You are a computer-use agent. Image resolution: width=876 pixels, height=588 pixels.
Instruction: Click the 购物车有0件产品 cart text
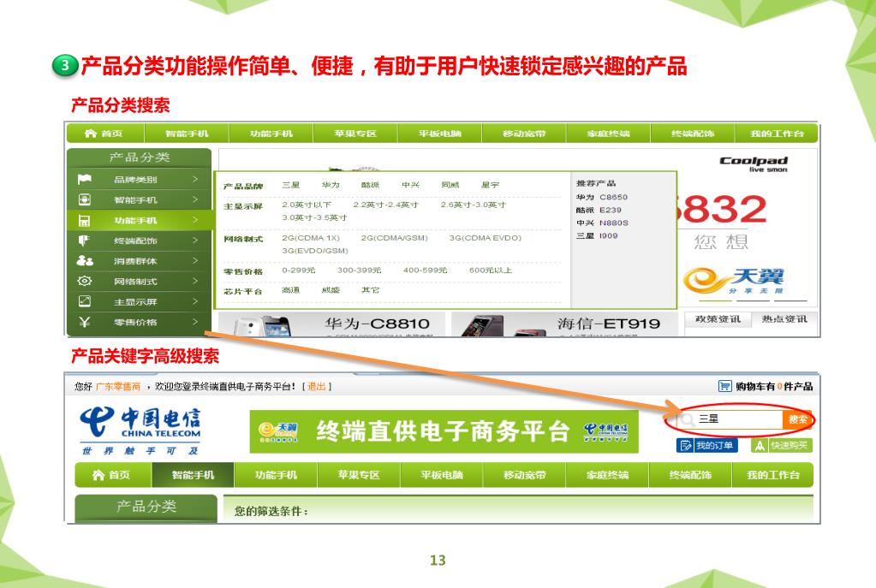coord(774,386)
